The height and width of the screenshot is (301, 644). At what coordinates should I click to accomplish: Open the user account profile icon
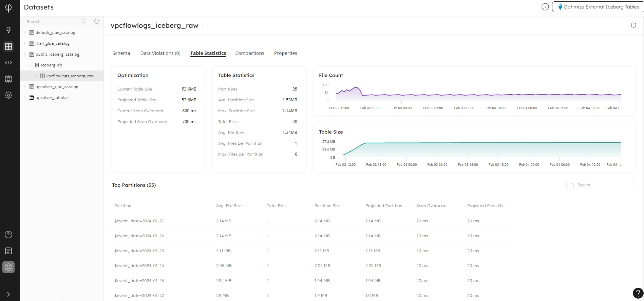[8, 267]
